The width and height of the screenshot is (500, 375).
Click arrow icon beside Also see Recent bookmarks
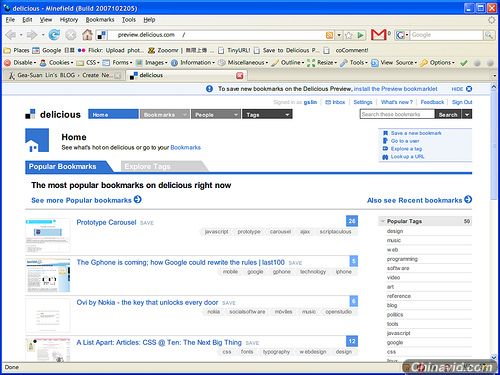click(468, 199)
